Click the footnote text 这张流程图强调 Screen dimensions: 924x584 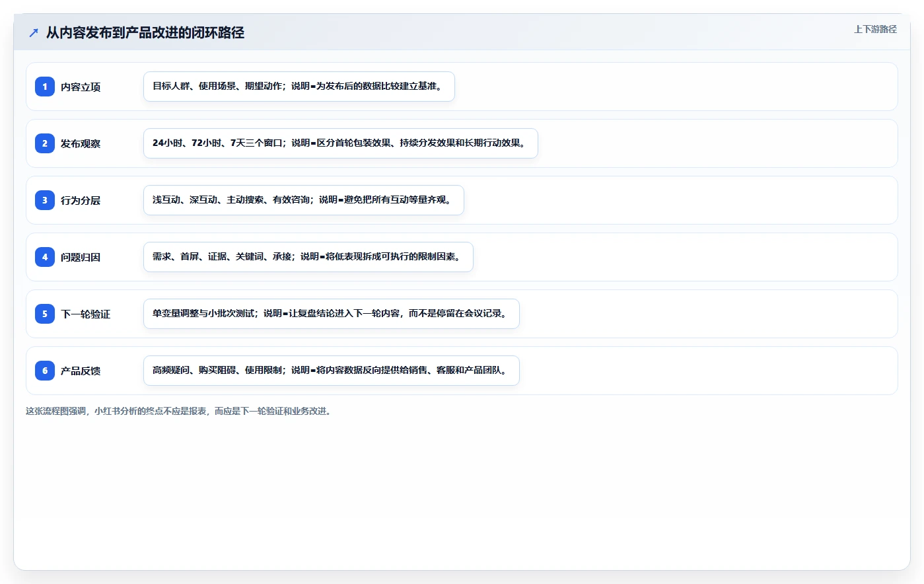point(179,411)
